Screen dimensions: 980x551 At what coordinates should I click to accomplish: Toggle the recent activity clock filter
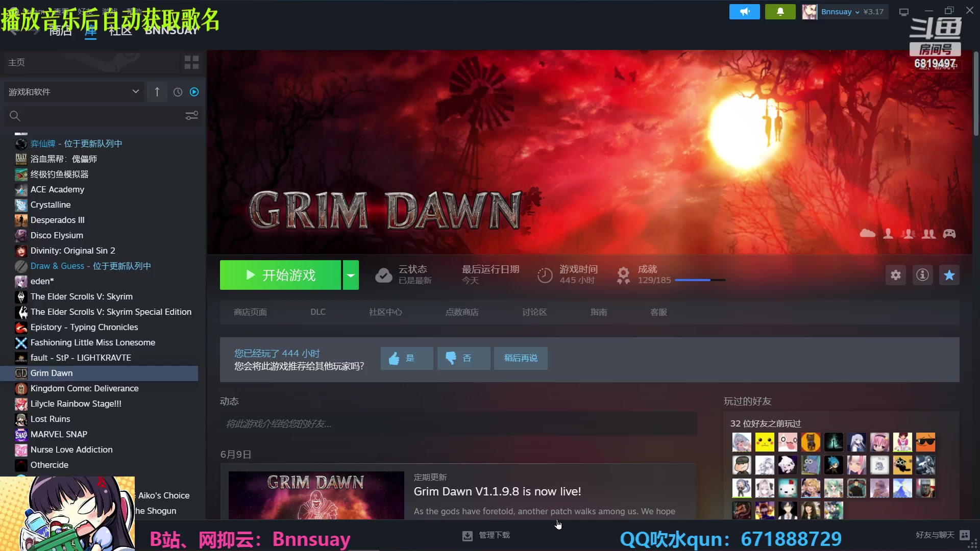178,92
